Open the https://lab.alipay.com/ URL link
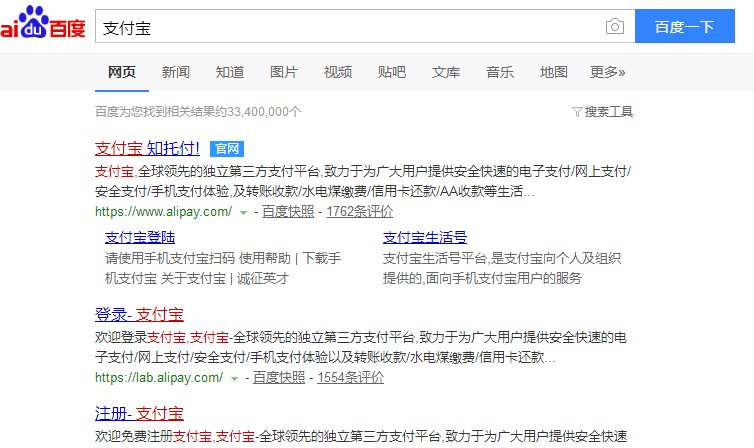This screenshot has height=448, width=754. click(159, 378)
